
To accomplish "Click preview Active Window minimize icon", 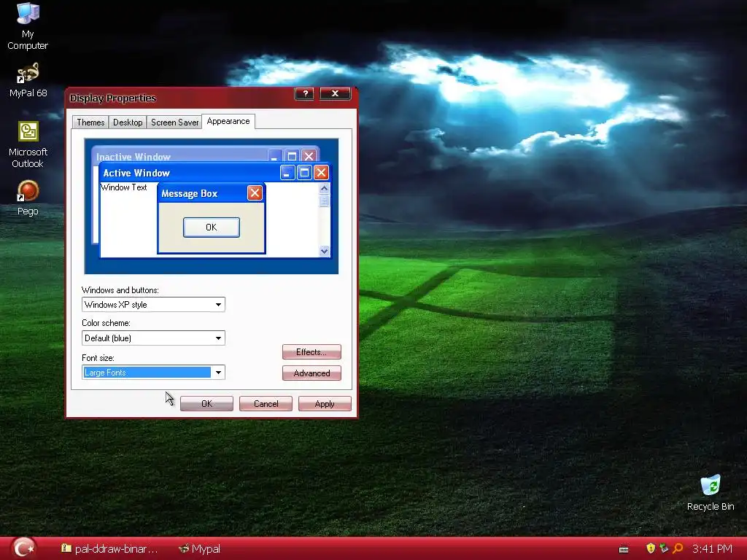I will coord(287,172).
